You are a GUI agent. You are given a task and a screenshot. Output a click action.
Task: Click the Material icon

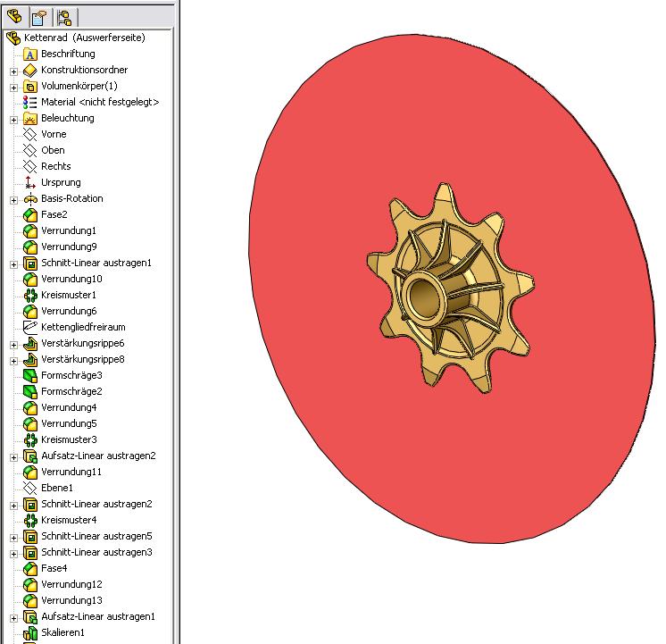[x=29, y=103]
